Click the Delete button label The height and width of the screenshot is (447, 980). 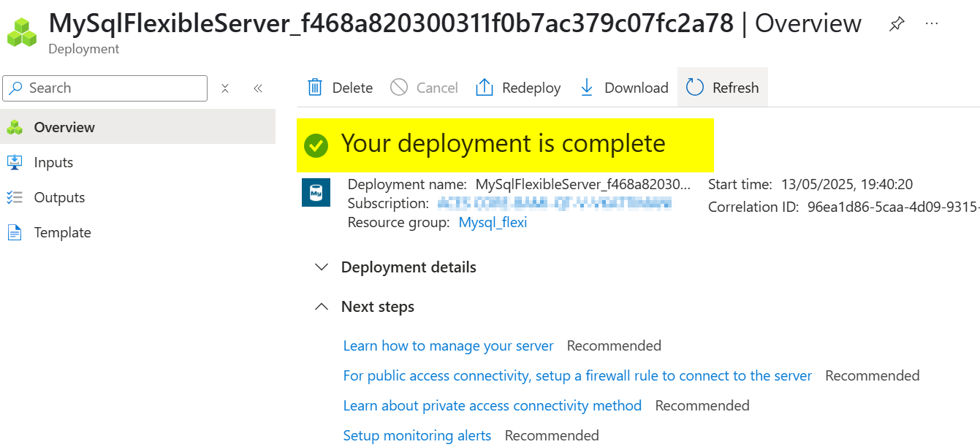tap(352, 88)
